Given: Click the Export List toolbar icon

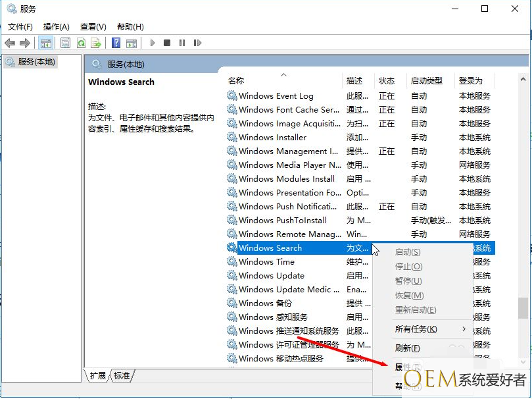Looking at the screenshot, I should coord(96,43).
